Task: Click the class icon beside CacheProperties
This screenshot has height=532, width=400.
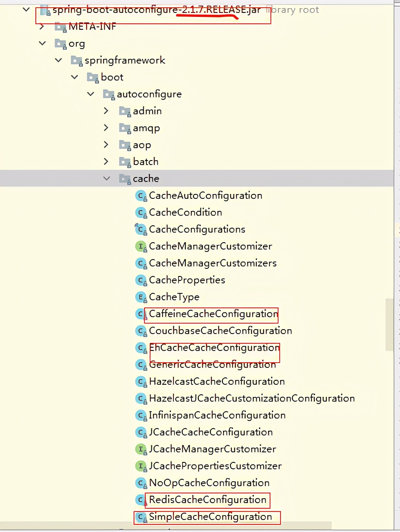Action: [141, 280]
